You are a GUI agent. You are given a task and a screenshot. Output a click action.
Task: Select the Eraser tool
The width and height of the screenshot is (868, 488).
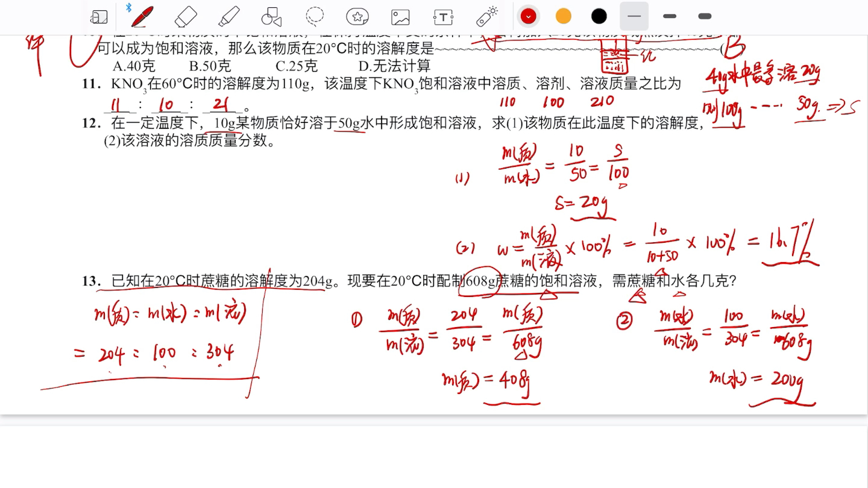click(186, 17)
